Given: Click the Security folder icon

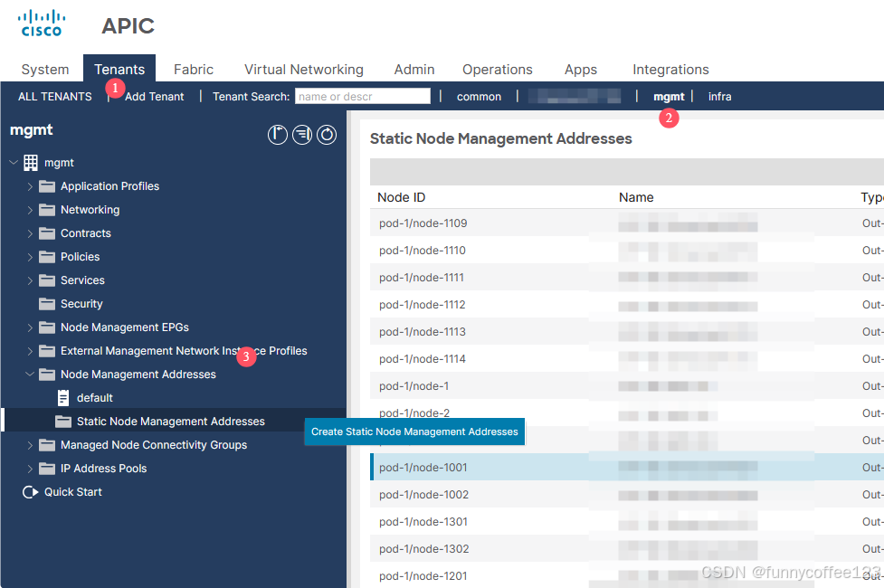Looking at the screenshot, I should [47, 304].
